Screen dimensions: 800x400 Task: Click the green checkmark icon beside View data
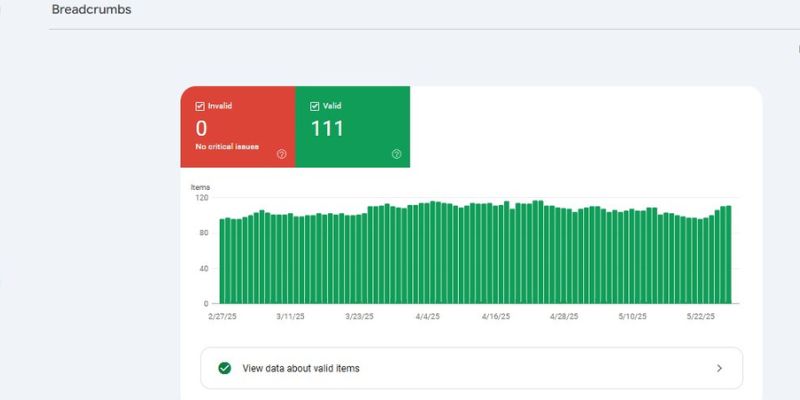(x=224, y=368)
